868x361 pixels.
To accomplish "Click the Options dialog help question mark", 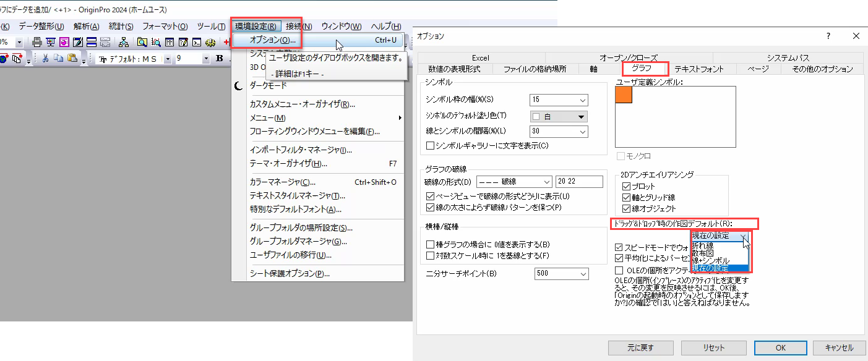I will coord(828,36).
